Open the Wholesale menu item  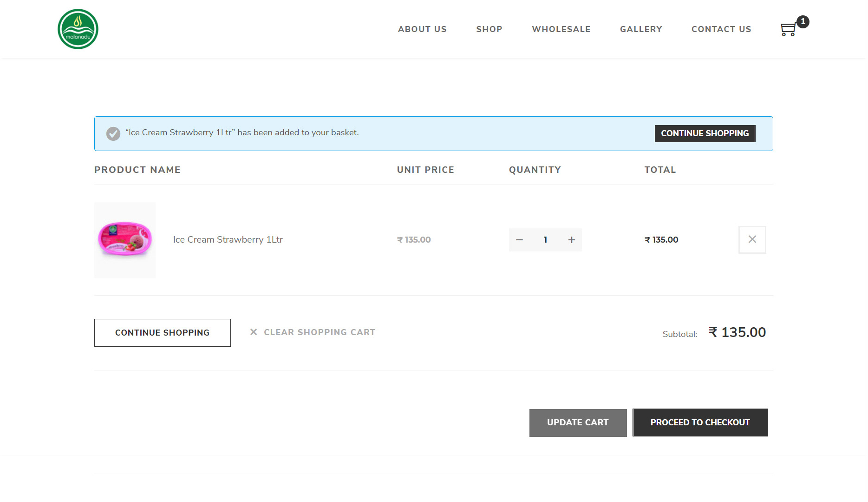561,29
